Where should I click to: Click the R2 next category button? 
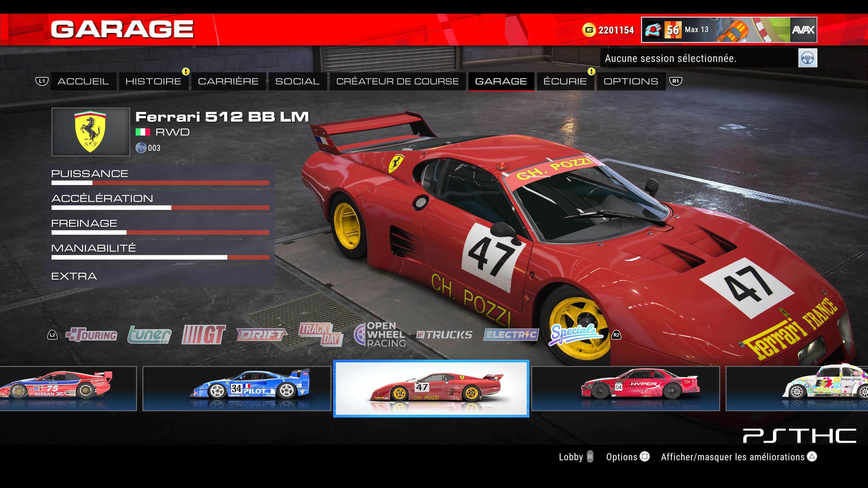616,335
